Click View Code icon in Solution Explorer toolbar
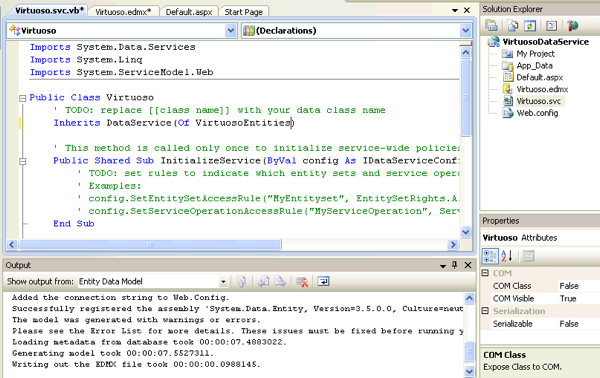 coord(551,26)
